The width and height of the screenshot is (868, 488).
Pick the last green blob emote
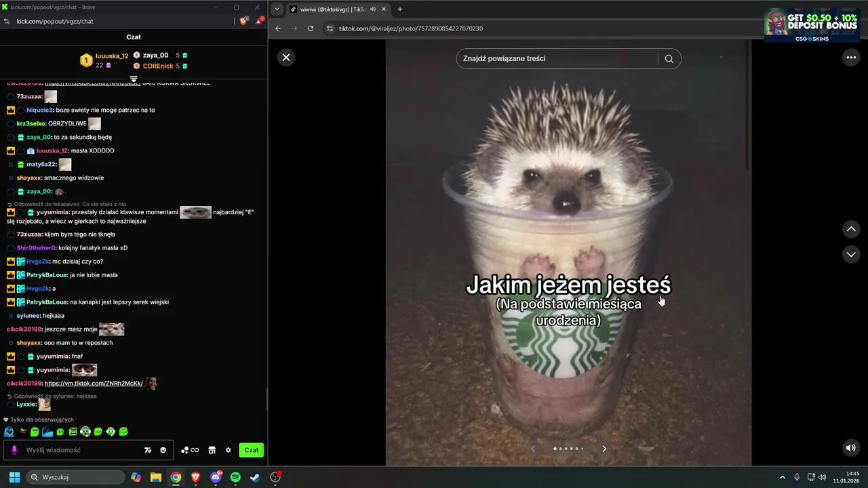tap(123, 432)
